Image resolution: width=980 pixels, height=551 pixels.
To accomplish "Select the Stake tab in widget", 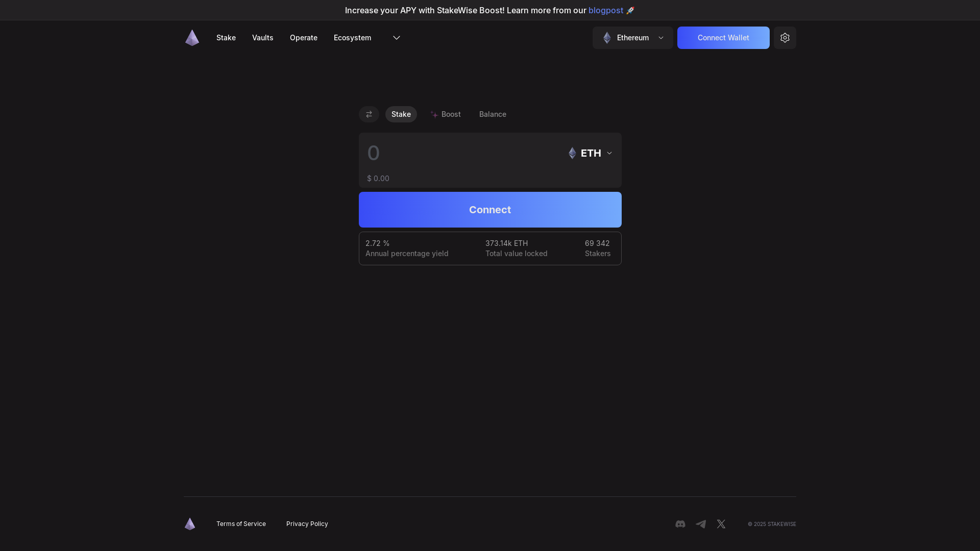I will [x=401, y=114].
